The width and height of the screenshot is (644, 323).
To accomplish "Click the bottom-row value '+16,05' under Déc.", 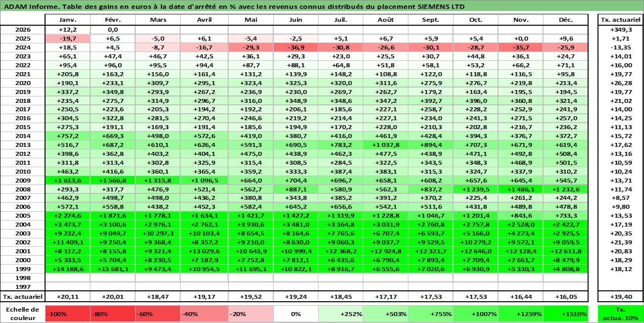I will (566, 297).
